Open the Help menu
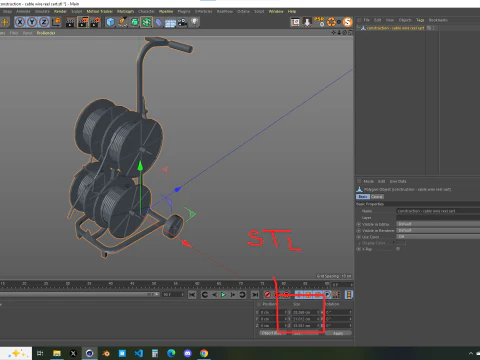 292,11
